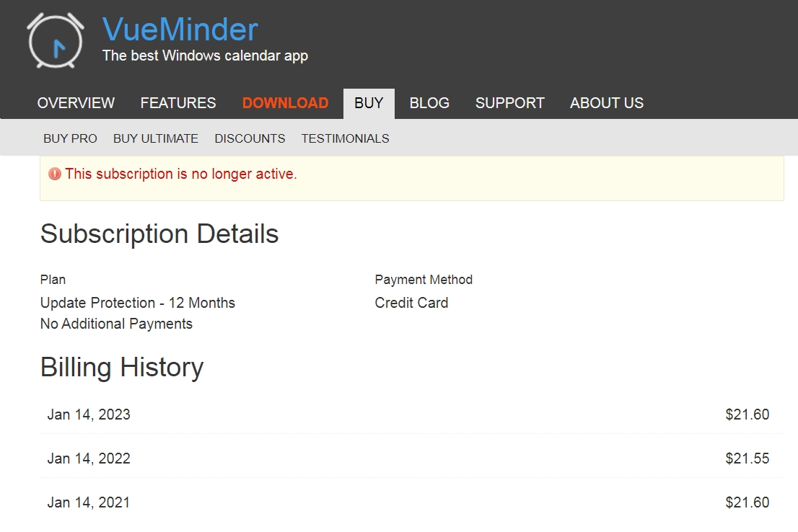Open the Blog menu item

tap(429, 103)
